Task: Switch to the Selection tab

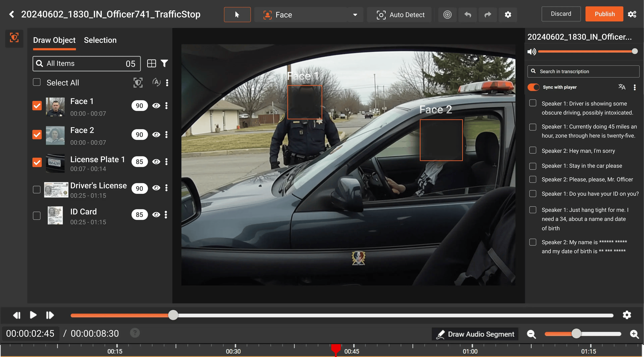Action: coord(100,40)
